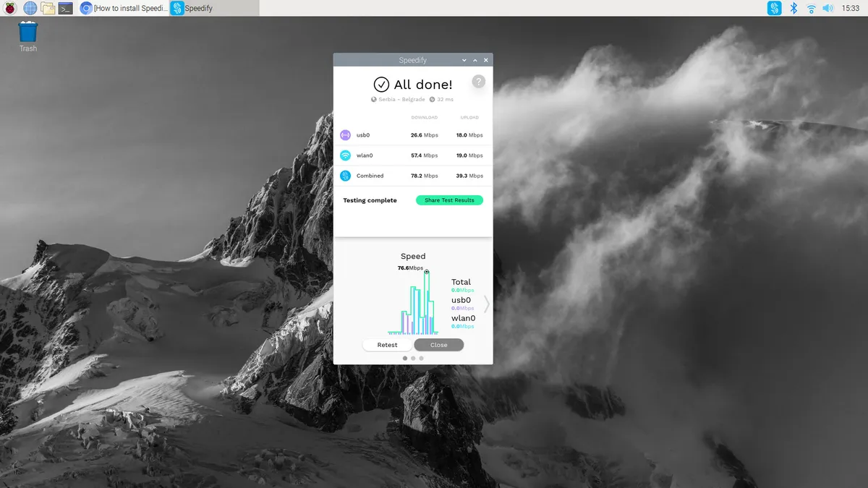
Task: Click the 32 ms latency value
Action: pyautogui.click(x=445, y=100)
